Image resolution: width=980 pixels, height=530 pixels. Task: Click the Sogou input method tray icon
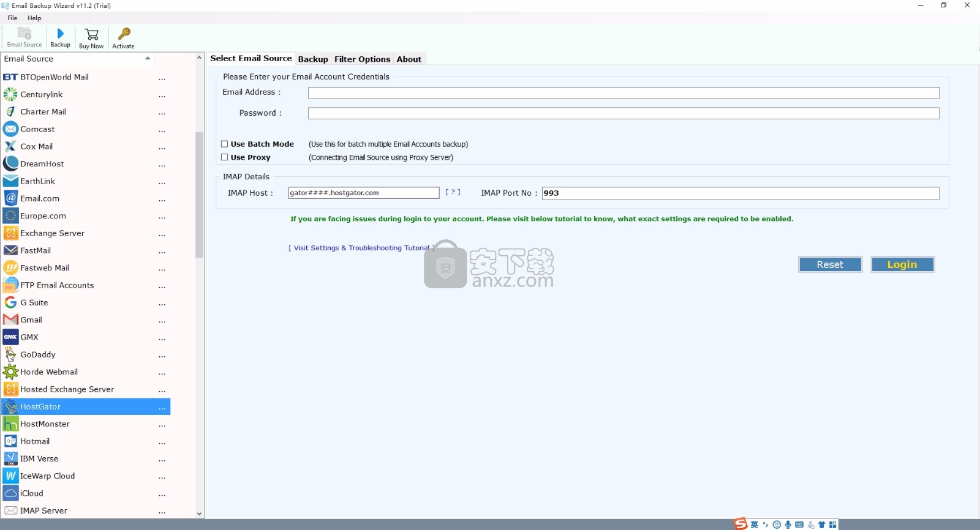point(741,524)
